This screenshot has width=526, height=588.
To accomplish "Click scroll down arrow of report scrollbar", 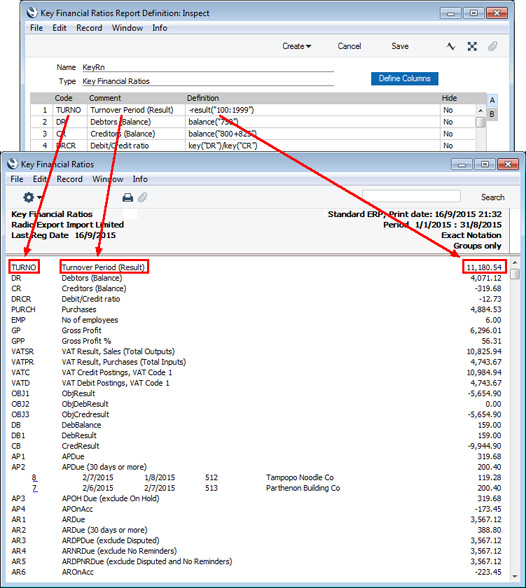I will click(x=515, y=576).
